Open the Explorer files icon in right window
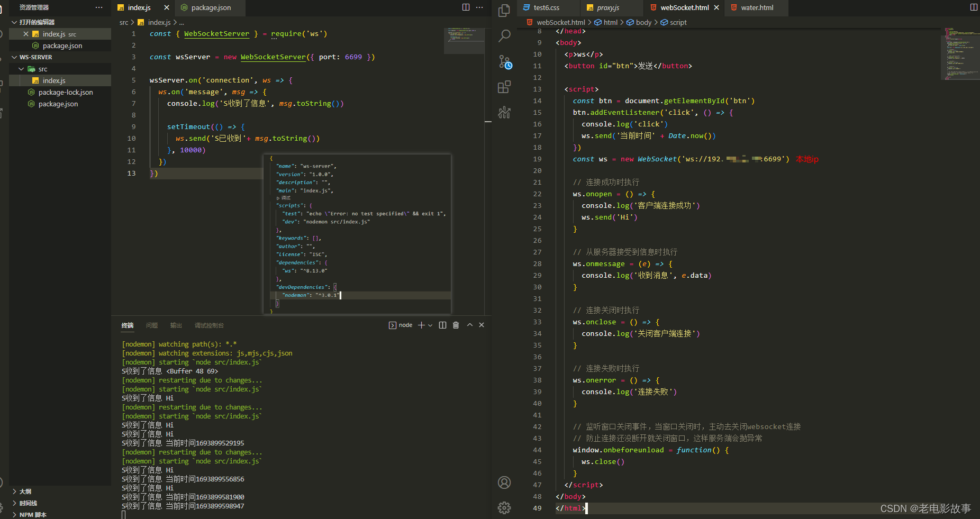This screenshot has height=519, width=980. [504, 10]
